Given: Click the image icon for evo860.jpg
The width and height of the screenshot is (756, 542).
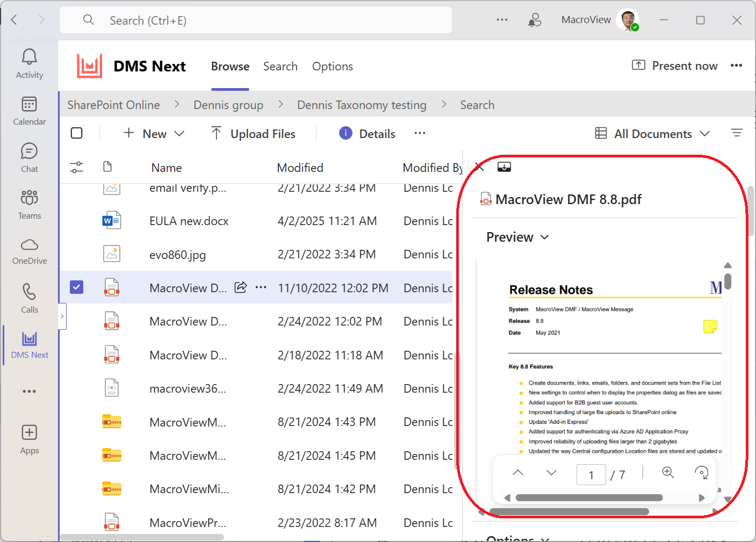Looking at the screenshot, I should click(112, 254).
